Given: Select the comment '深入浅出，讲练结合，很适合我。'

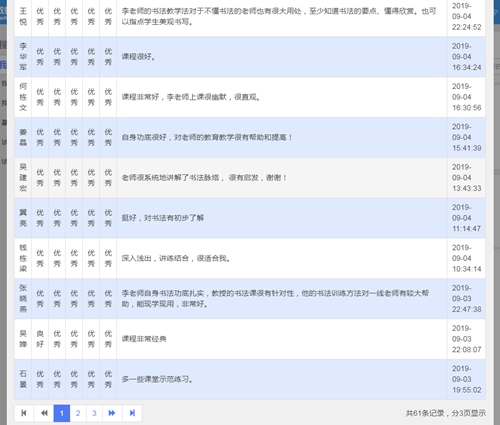Looking at the screenshot, I should 176,258.
